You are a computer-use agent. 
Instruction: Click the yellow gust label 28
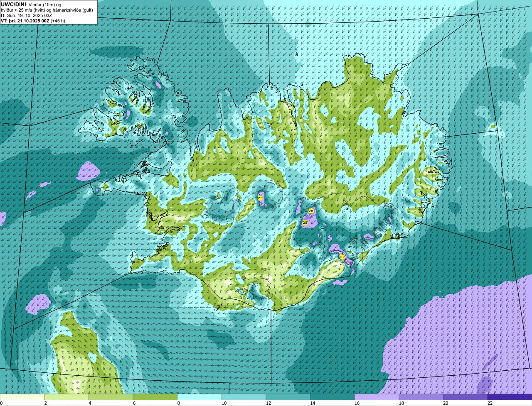pyautogui.click(x=311, y=211)
